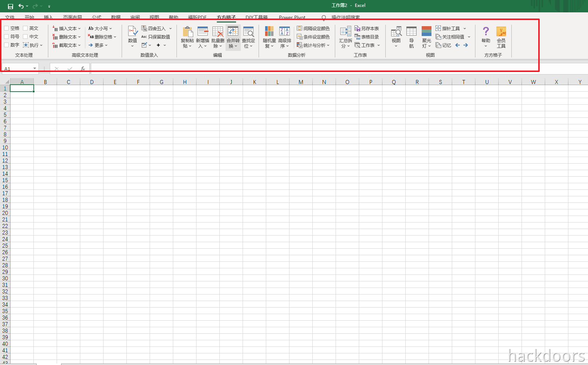The height and width of the screenshot is (365, 588).
Task: Open the 帮助 question mark help
Action: 486,37
